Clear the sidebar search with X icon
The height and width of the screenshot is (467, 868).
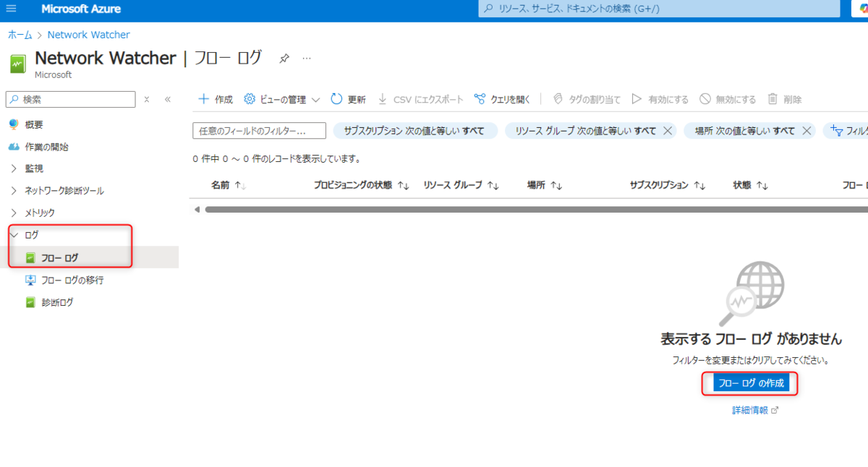(146, 99)
